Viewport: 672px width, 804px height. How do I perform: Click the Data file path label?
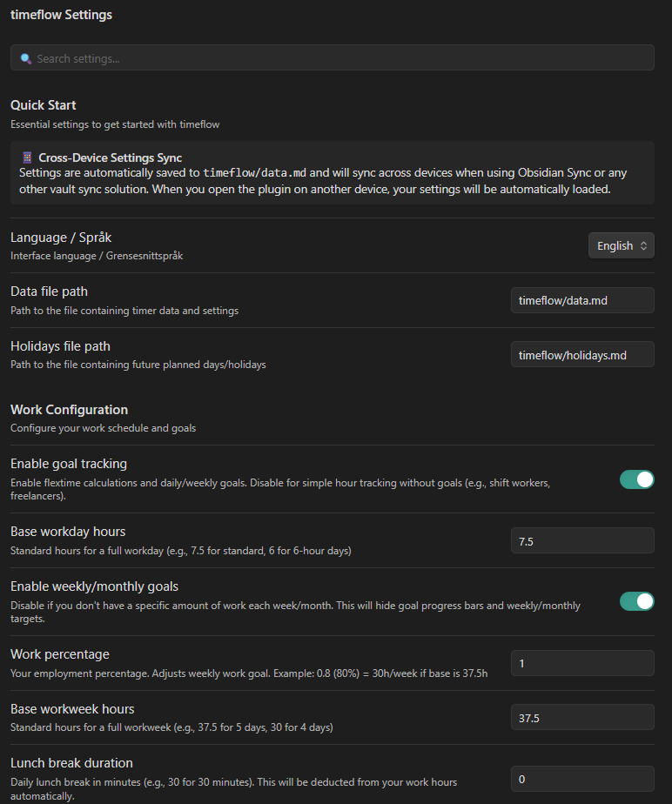coord(49,291)
